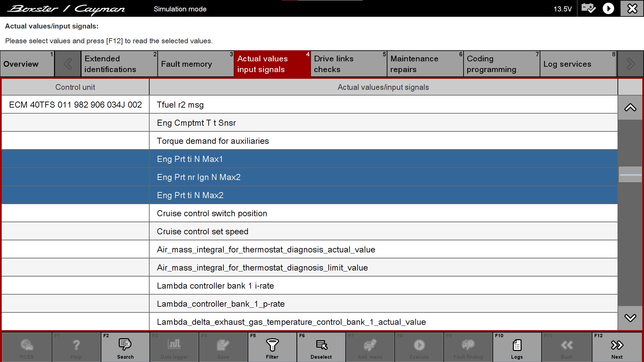Open the F5 Filter tool
This screenshot has width=644, height=362.
click(272, 347)
